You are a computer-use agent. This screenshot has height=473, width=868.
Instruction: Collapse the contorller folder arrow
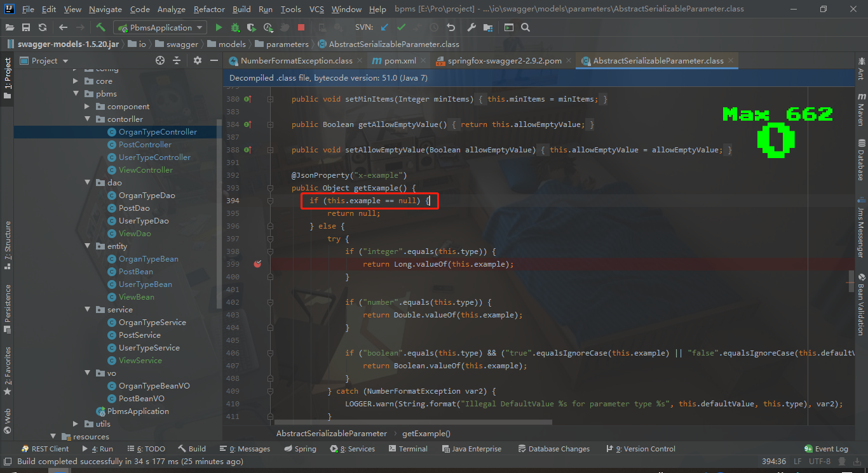[x=87, y=119]
